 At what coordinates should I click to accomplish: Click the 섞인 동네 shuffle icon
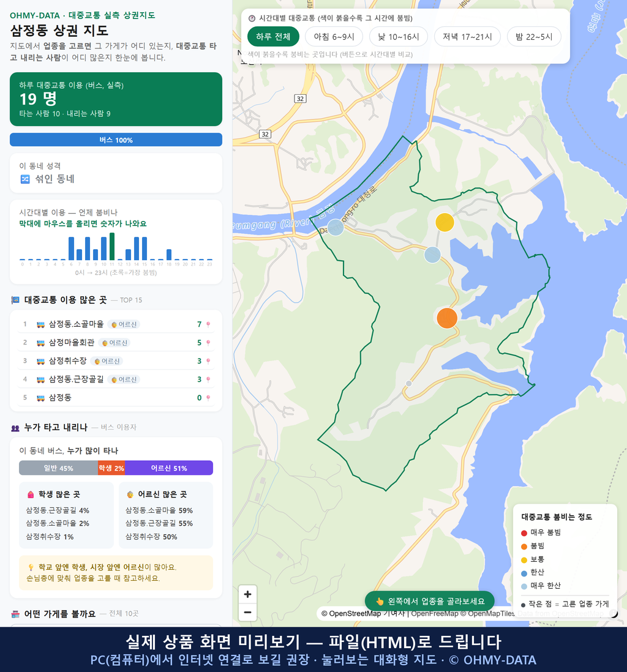coord(25,179)
